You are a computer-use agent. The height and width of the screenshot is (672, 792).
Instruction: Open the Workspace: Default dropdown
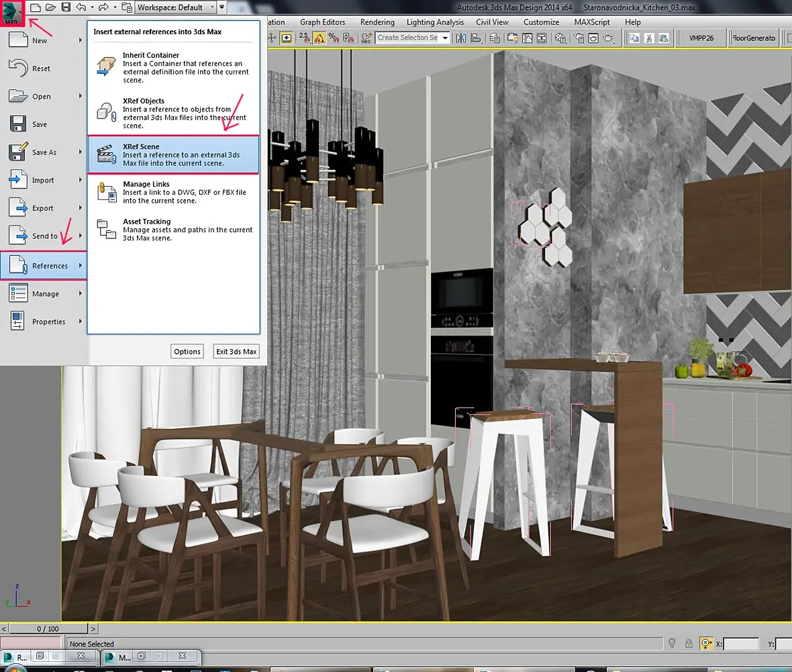point(177,7)
